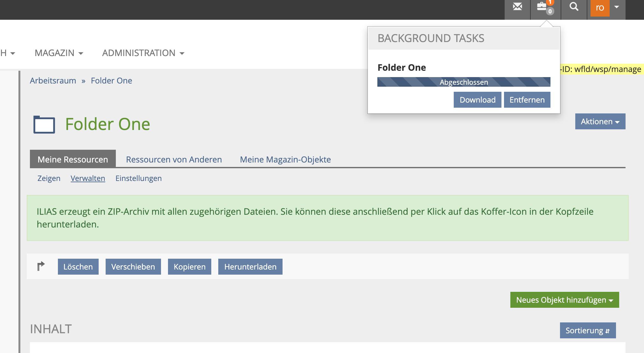Toggle the Sortierung button
The image size is (644, 353).
pos(587,330)
